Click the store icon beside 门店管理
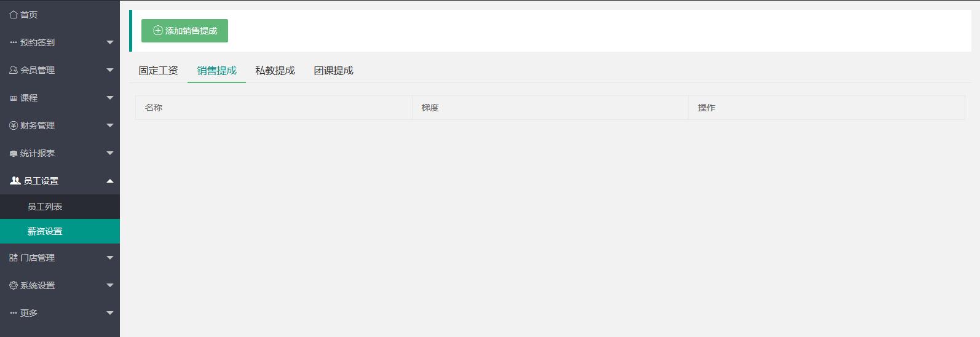Image resolution: width=980 pixels, height=337 pixels. [14, 258]
